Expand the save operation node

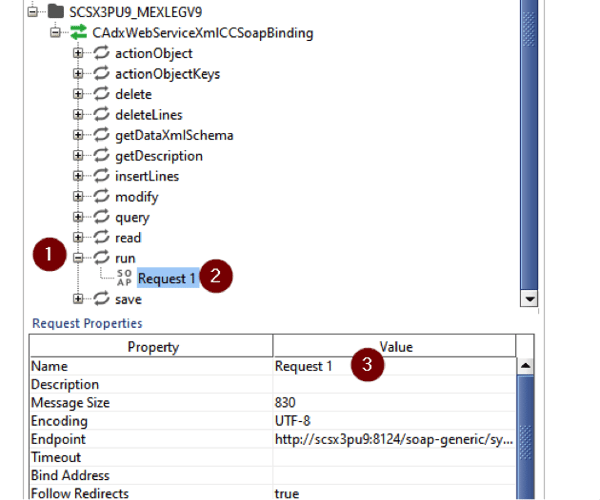[x=78, y=299]
